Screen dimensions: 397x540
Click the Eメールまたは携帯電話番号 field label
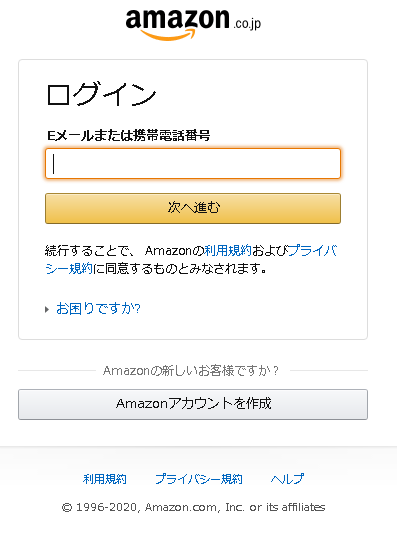pyautogui.click(x=128, y=136)
